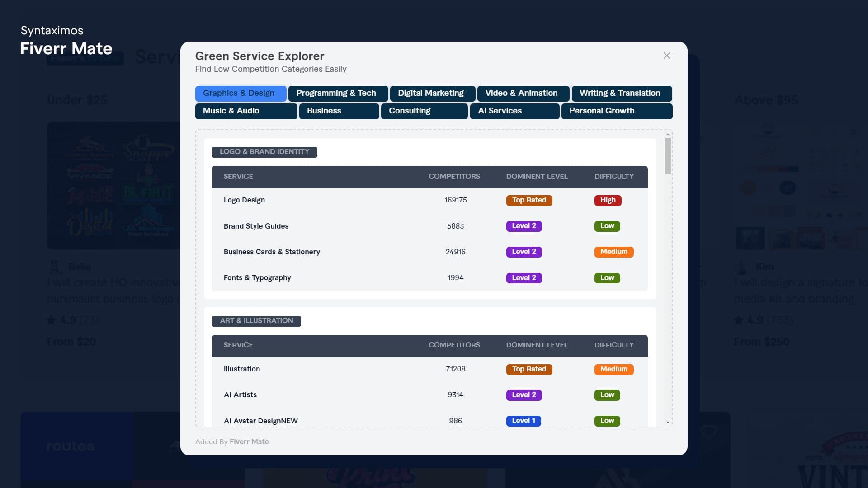The width and height of the screenshot is (868, 488).
Task: Click Level 2 badge for Fonts & Typography
Action: [x=524, y=278]
